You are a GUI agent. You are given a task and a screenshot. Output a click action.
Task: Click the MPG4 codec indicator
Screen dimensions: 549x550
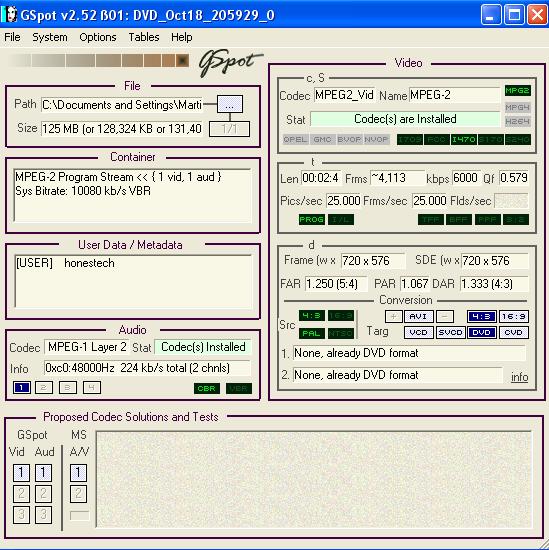(517, 107)
